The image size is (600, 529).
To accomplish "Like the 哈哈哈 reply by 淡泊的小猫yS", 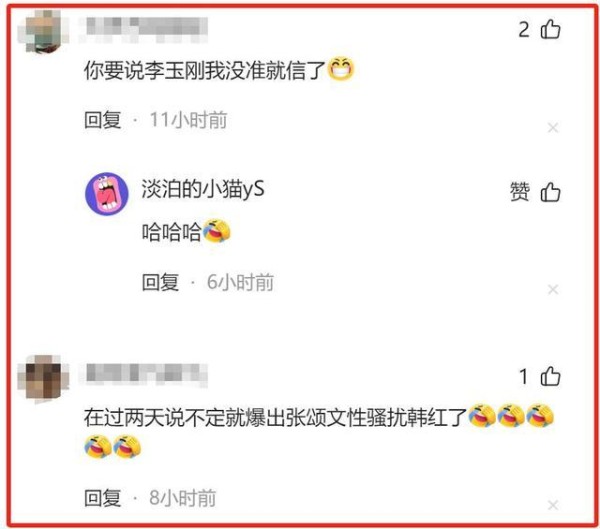I will (550, 192).
